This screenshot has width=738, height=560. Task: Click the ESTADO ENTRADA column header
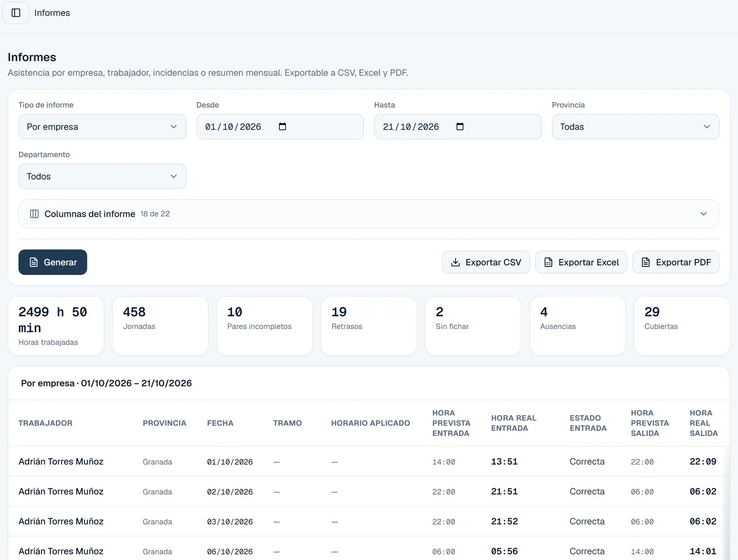click(588, 423)
